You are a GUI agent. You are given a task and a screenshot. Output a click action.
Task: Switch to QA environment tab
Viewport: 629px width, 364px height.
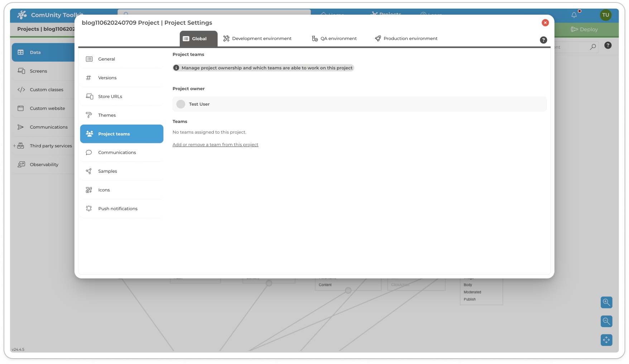click(x=334, y=39)
